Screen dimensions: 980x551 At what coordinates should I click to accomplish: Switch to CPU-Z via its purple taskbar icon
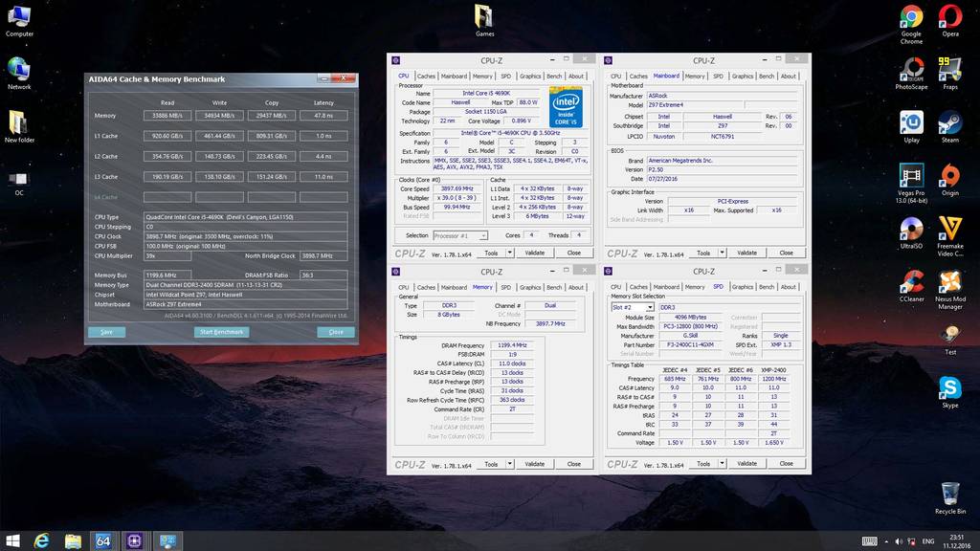(134, 541)
